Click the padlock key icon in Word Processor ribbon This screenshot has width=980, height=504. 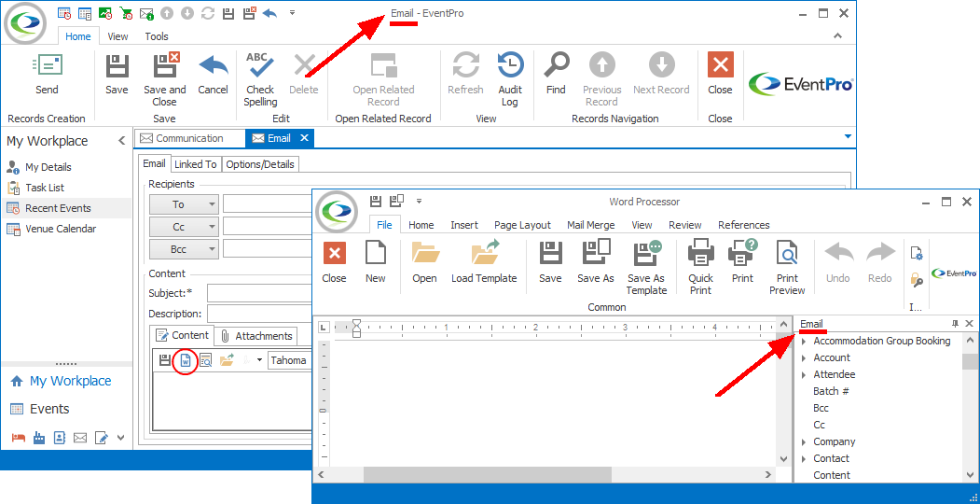pos(917,279)
